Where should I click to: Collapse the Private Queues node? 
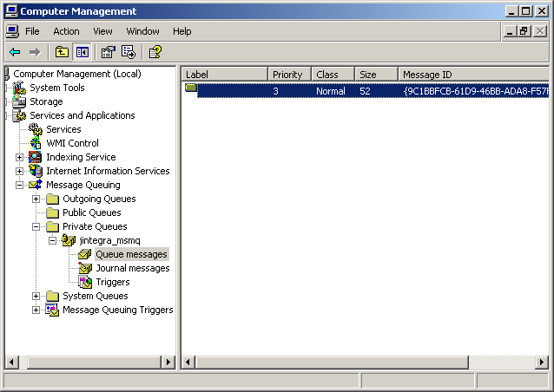pyautogui.click(x=36, y=227)
